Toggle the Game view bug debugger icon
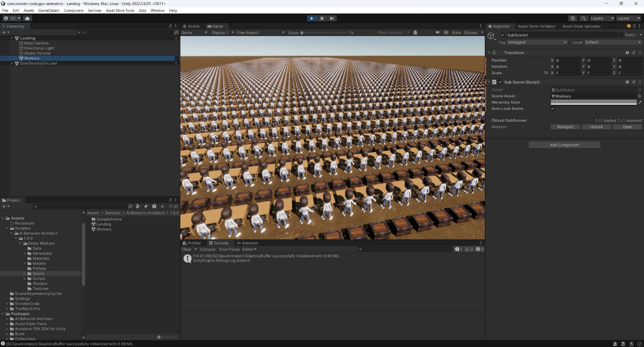The width and height of the screenshot is (644, 347). [415, 33]
